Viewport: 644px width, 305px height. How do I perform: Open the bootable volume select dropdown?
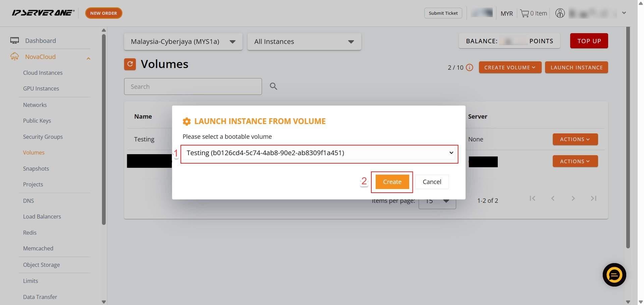(319, 153)
